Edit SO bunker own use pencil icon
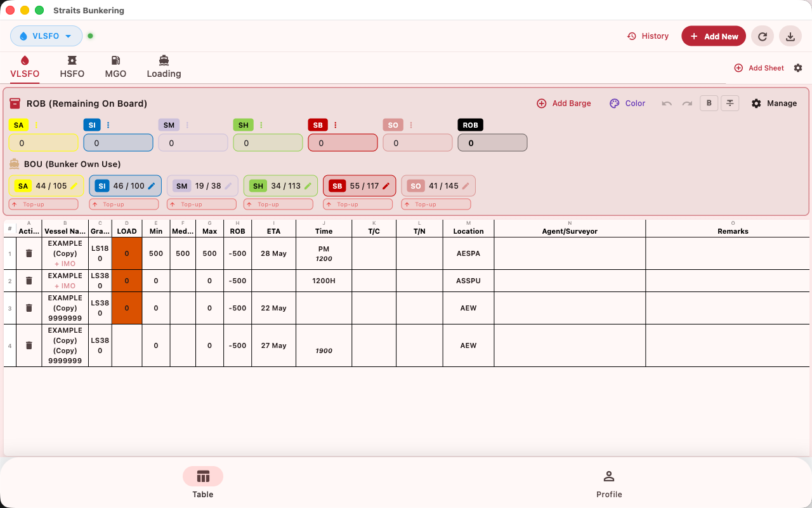 (465, 186)
